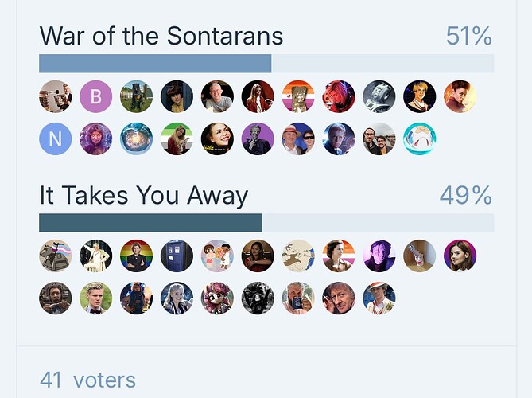Open the orange-pink lesbian flag avatar in top row
Viewport: 532px width, 398px height.
click(298, 96)
